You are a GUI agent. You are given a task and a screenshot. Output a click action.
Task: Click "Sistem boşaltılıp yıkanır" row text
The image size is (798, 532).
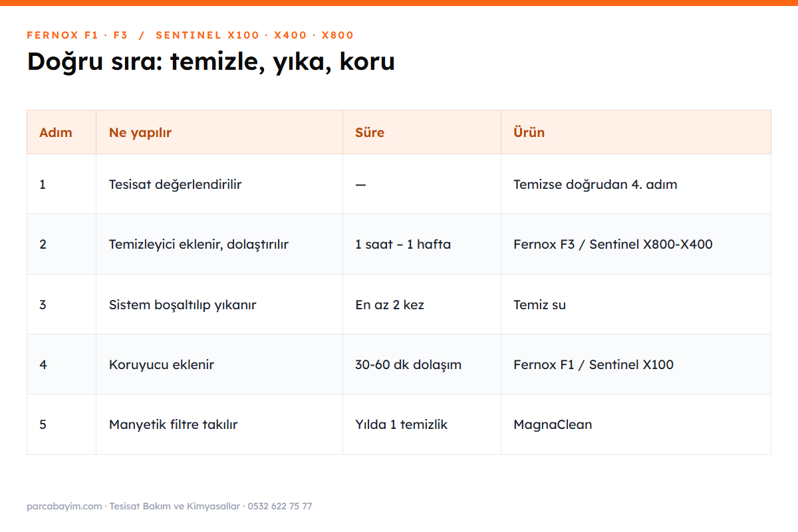182,305
